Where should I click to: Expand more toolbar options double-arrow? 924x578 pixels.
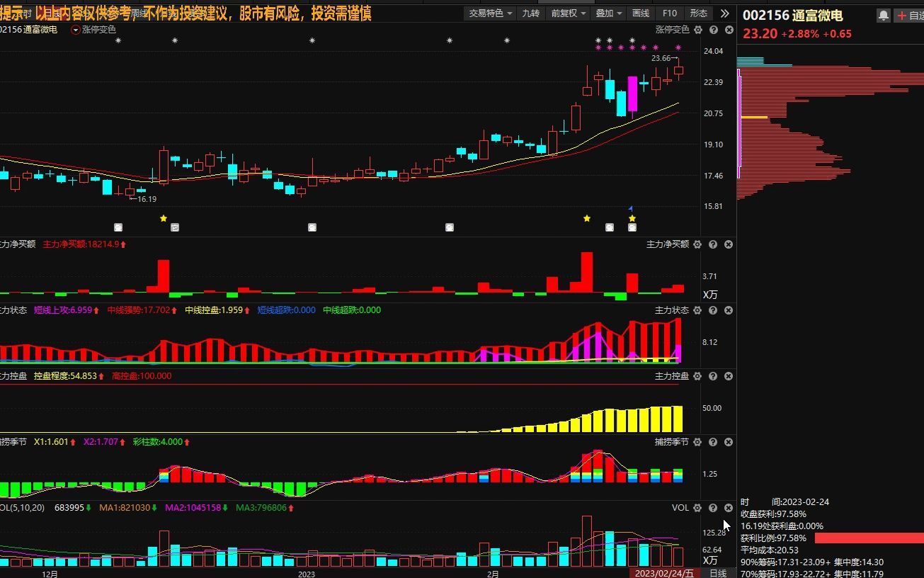(x=724, y=13)
